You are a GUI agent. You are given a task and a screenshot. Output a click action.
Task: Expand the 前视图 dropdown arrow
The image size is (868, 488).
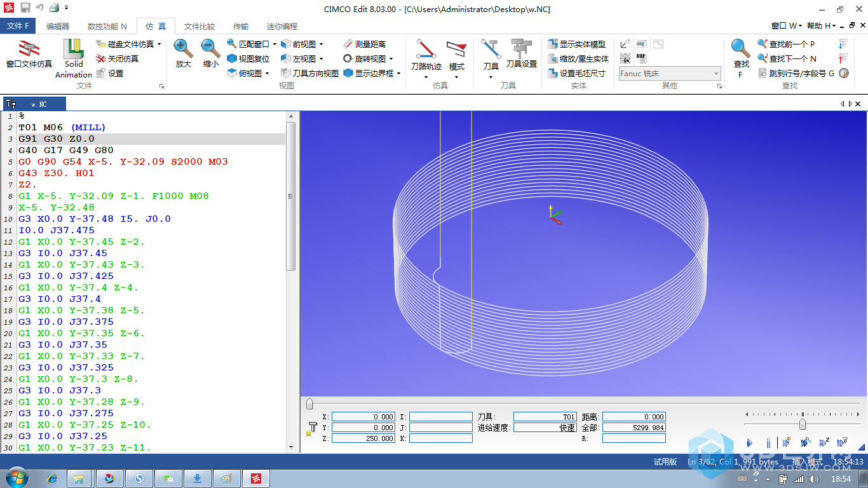point(321,44)
